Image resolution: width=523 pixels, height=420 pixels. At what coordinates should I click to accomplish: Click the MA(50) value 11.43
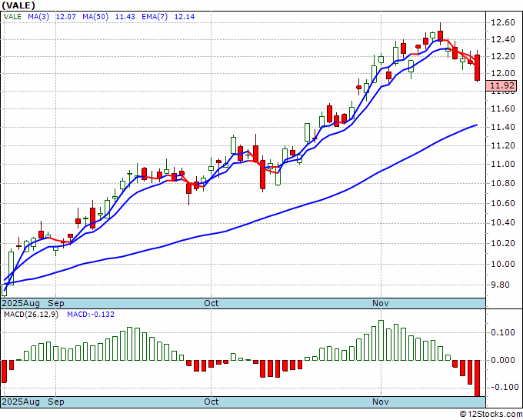click(125, 17)
